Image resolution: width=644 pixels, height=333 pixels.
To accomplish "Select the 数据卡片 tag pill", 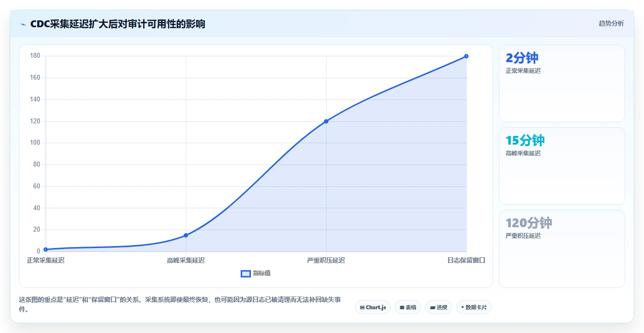I will (x=474, y=307).
